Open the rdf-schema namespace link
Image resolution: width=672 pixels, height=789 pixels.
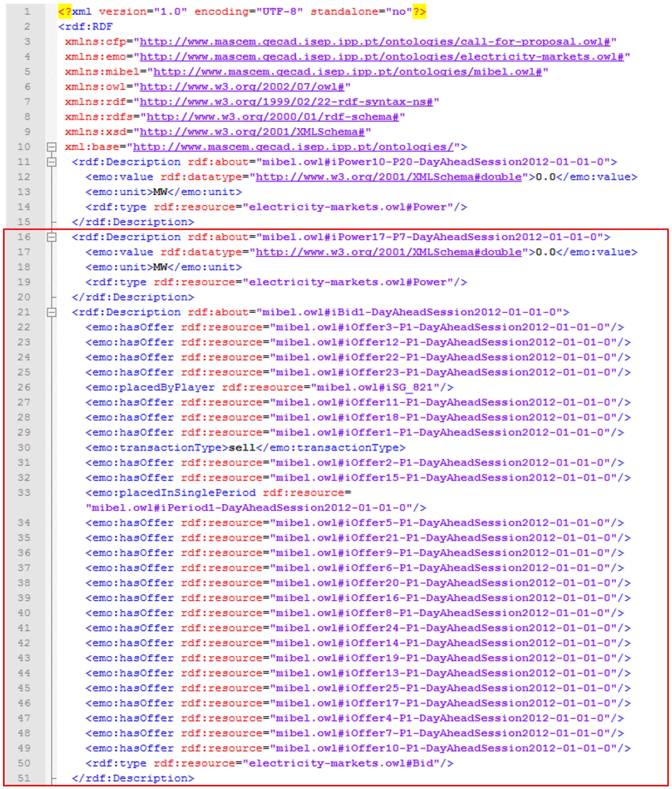tap(273, 116)
